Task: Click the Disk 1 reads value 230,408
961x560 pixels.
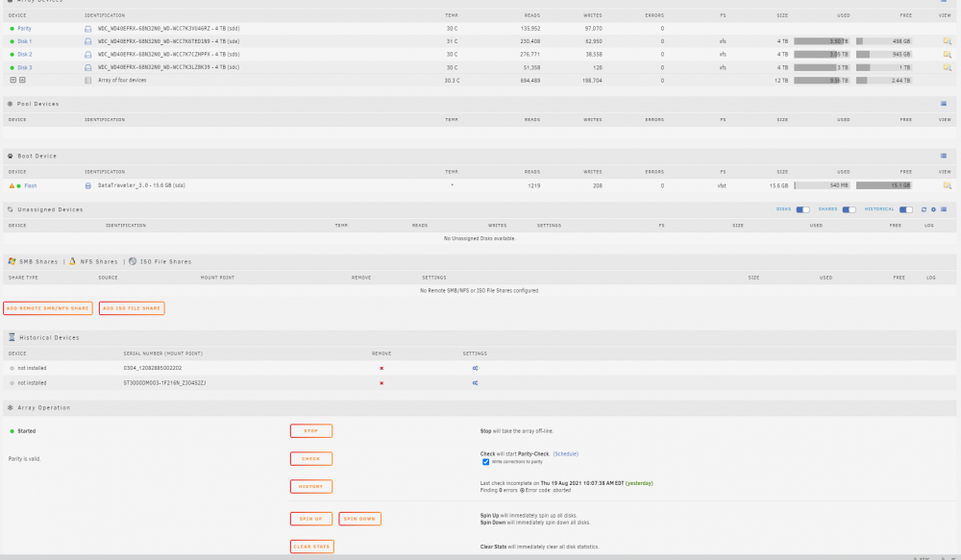Action: click(x=530, y=41)
